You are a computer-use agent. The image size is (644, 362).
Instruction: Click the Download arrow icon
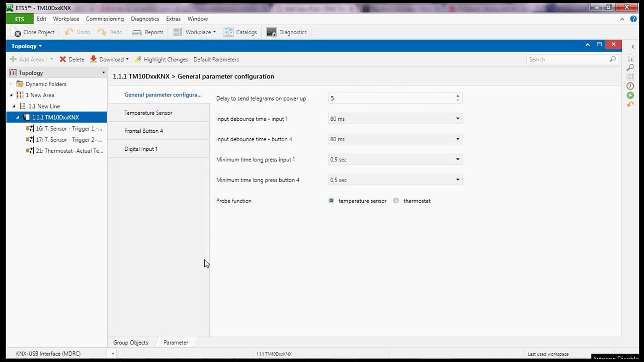94,59
